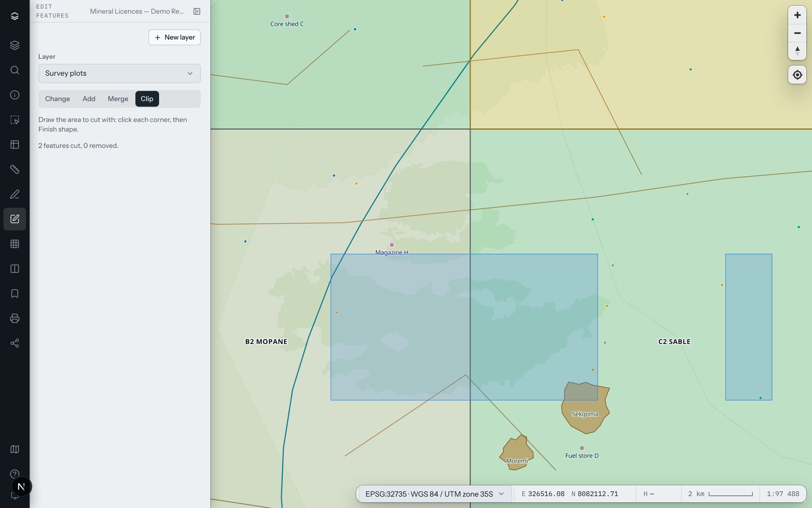
Task: Select the Measure ruler tool
Action: coord(14,169)
